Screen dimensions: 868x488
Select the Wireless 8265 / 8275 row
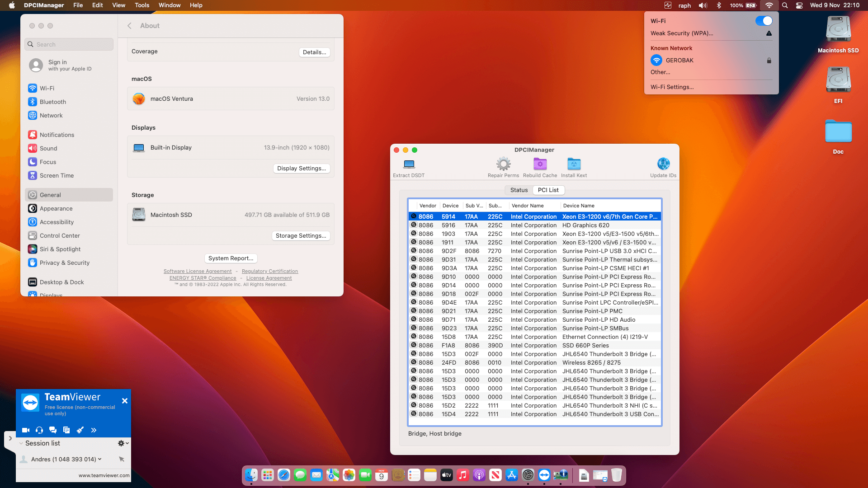(535, 362)
